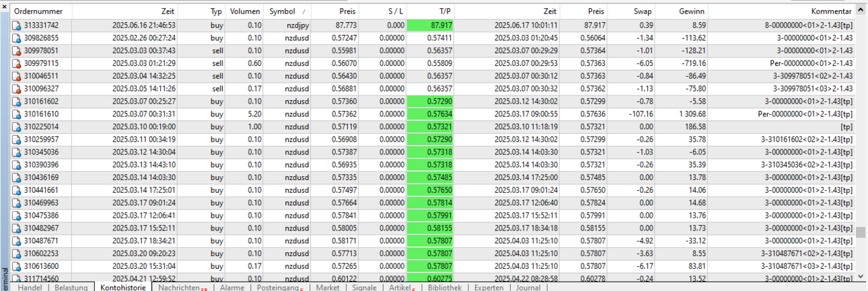Image resolution: width=868 pixels, height=291 pixels.
Task: Click close time 2025.03.10 11:18:19
Action: (526, 126)
